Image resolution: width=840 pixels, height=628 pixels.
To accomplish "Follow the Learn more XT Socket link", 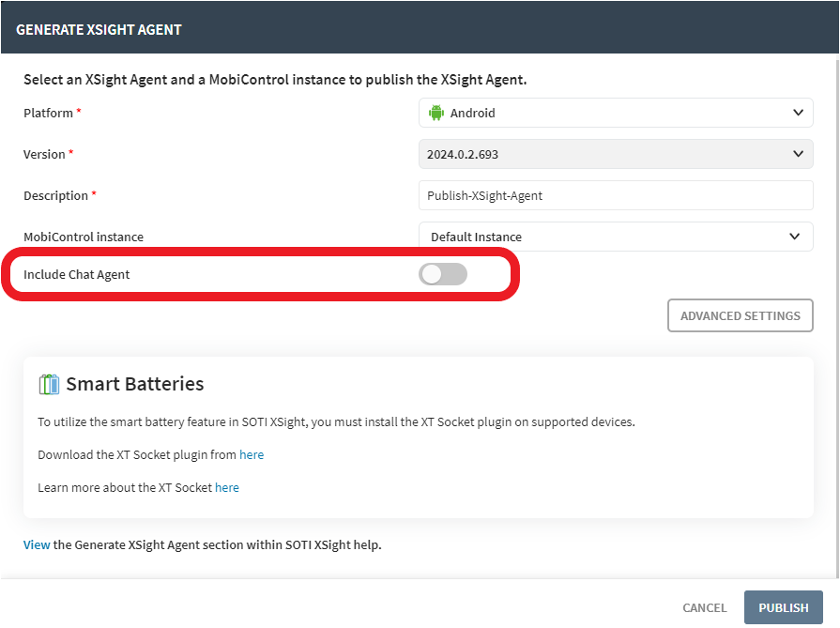I will coord(227,487).
